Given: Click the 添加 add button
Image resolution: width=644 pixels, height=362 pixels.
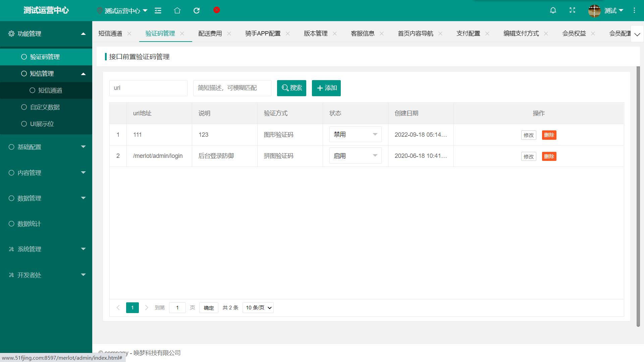Looking at the screenshot, I should click(x=326, y=88).
